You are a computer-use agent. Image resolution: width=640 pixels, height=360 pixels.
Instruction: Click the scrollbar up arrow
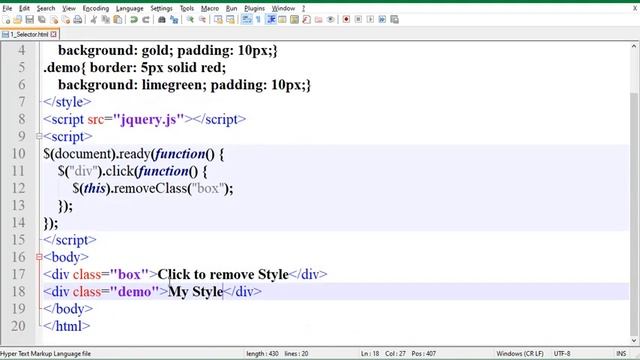[634, 47]
